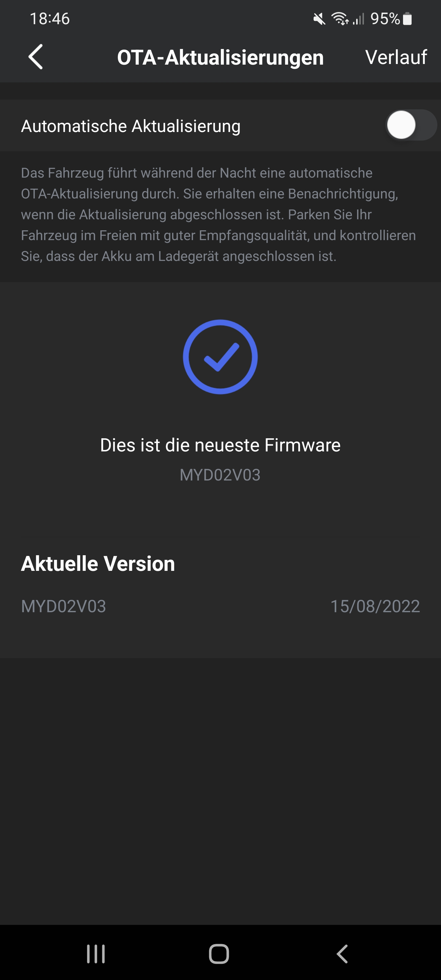Tap the Aktuelle Version heading

(98, 563)
